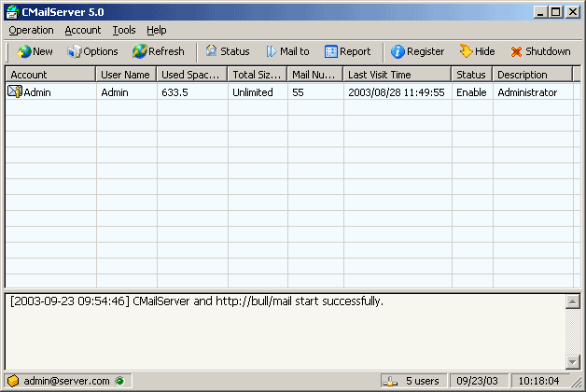Sort by Last Visit Time column header
This screenshot has height=392, width=586.
coord(398,75)
